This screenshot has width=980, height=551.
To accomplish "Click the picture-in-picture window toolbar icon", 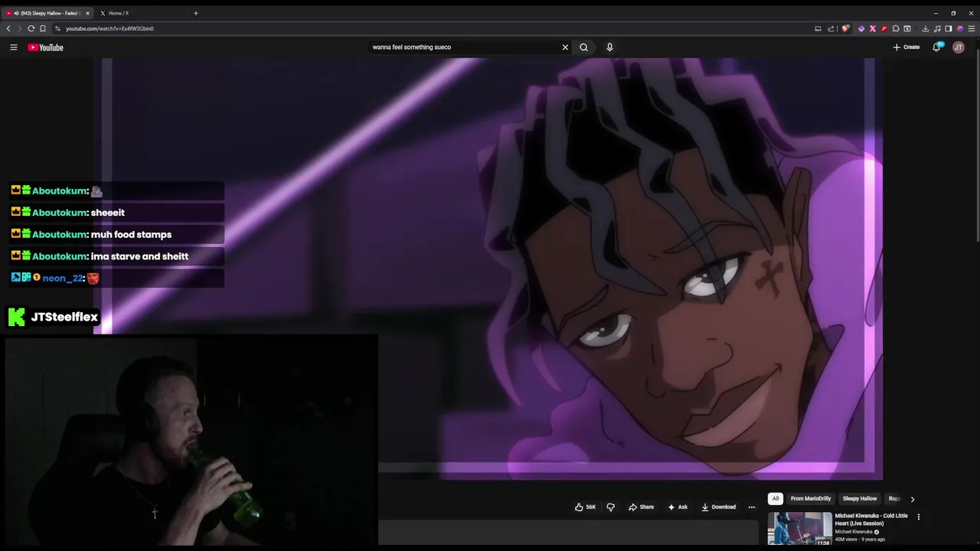I will (907, 28).
